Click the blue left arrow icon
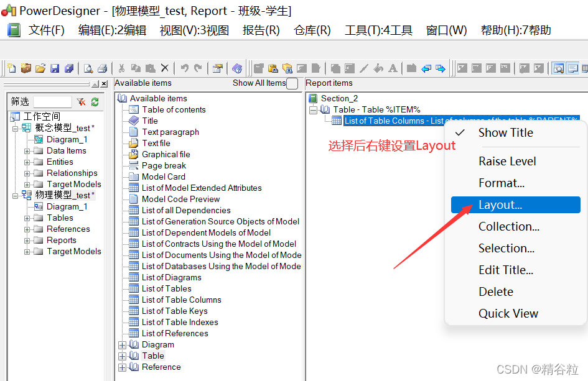This screenshot has width=588, height=381. 426,68
